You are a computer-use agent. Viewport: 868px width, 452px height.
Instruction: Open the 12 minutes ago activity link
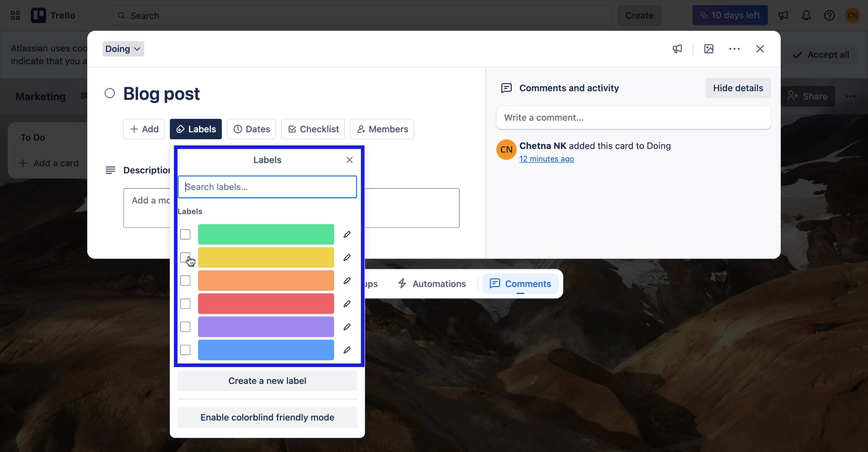547,159
